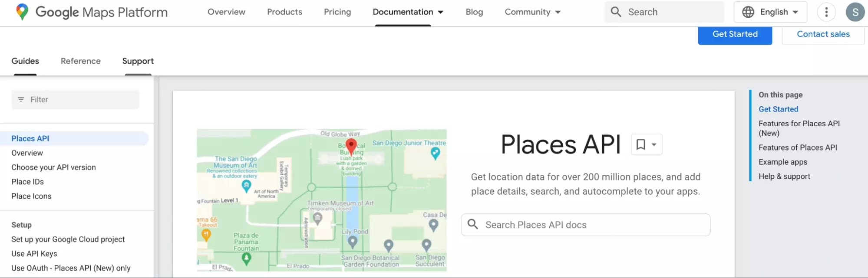Click the Places API page heading
This screenshot has width=868, height=278.
click(561, 144)
